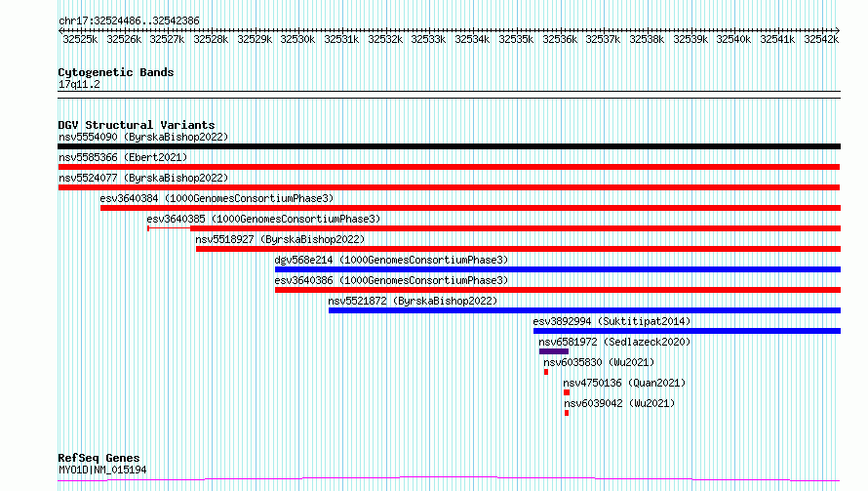Open variant nsv4750136 (Quan2021) label
Screen dimensions: 868x491
[x=624, y=383]
